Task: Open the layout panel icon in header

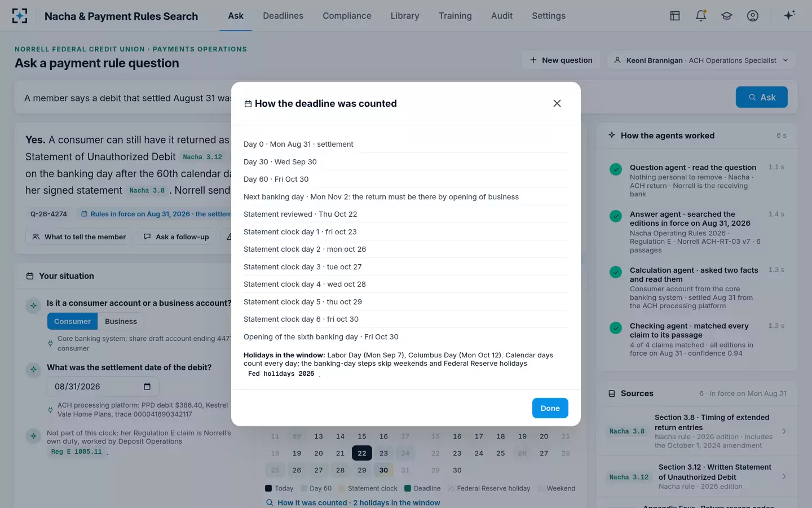Action: (675, 16)
